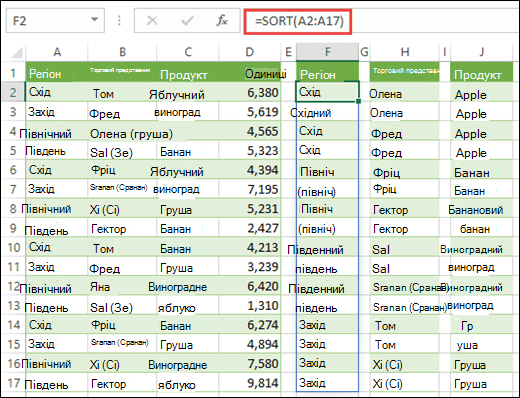Screen dimensions: 520x398
Task: Select column I header
Action: click(x=445, y=52)
